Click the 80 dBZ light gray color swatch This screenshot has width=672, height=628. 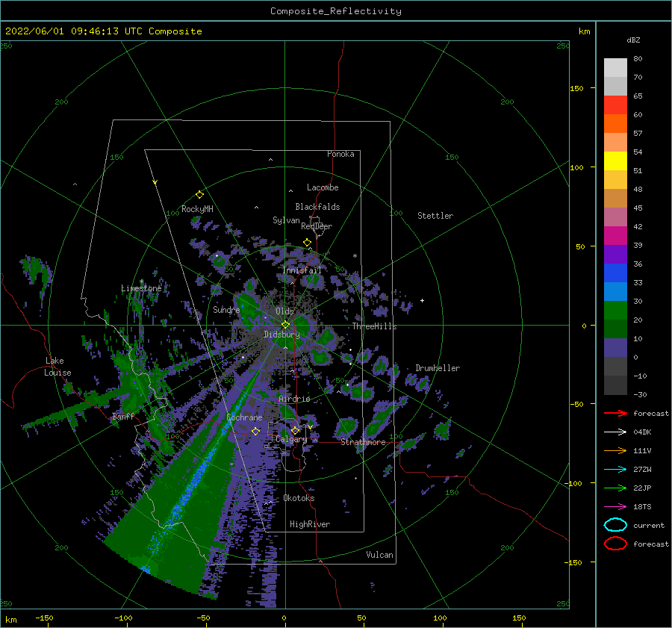615,67
